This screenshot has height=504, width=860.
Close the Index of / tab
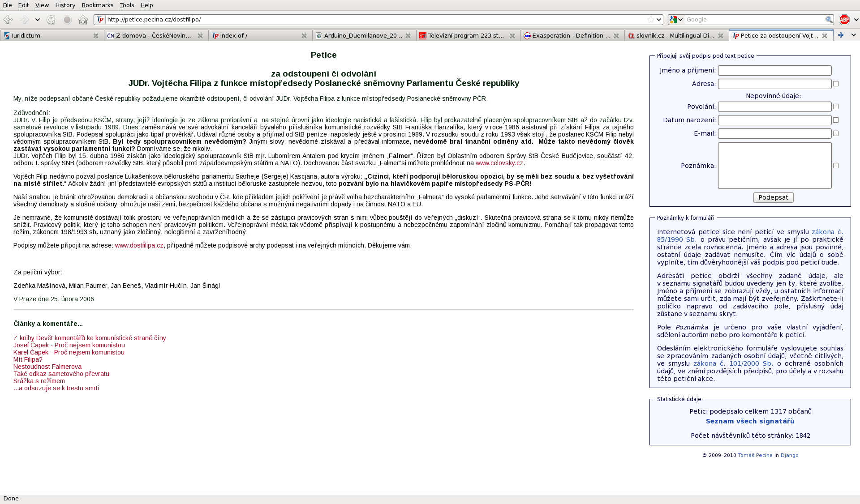point(304,36)
